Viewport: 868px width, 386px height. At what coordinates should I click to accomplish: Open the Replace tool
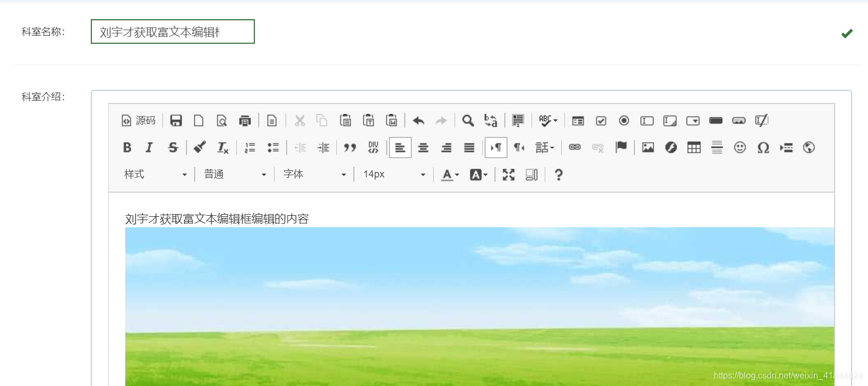pos(491,120)
